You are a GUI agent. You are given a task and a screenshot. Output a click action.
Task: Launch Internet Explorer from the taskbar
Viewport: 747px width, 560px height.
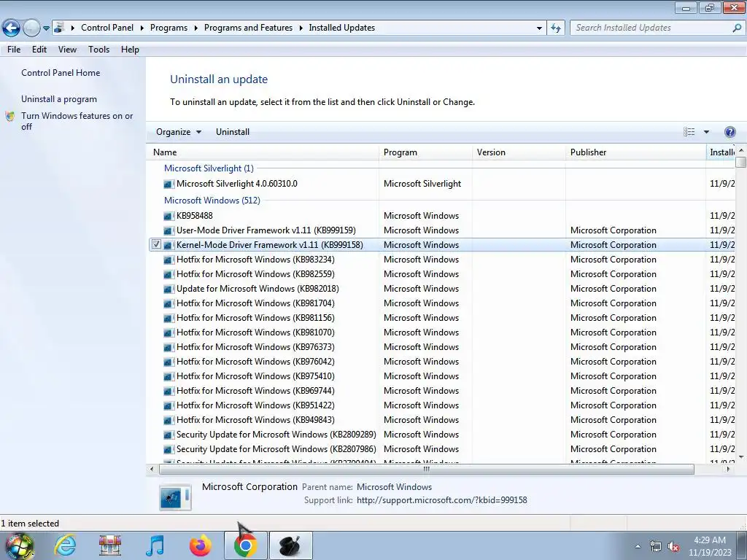[x=65, y=545]
